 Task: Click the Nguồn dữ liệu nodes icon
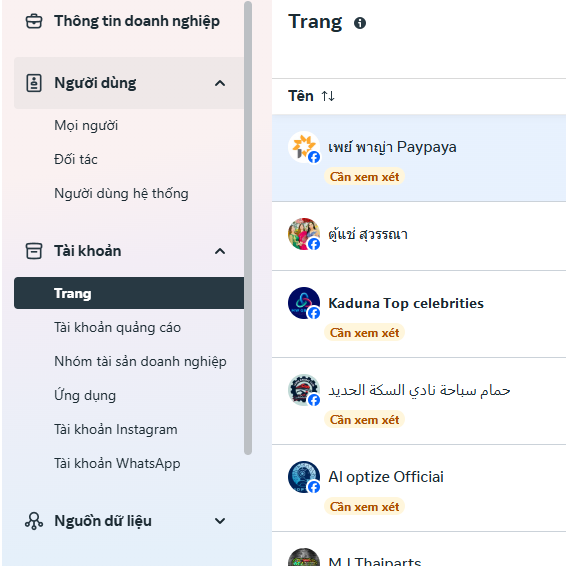[34, 521]
